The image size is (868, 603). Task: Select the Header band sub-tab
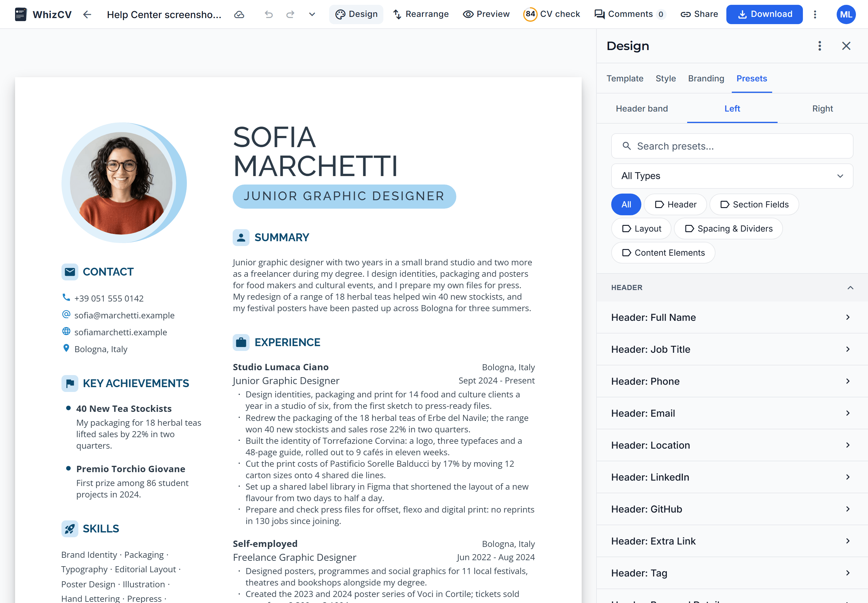tap(642, 109)
